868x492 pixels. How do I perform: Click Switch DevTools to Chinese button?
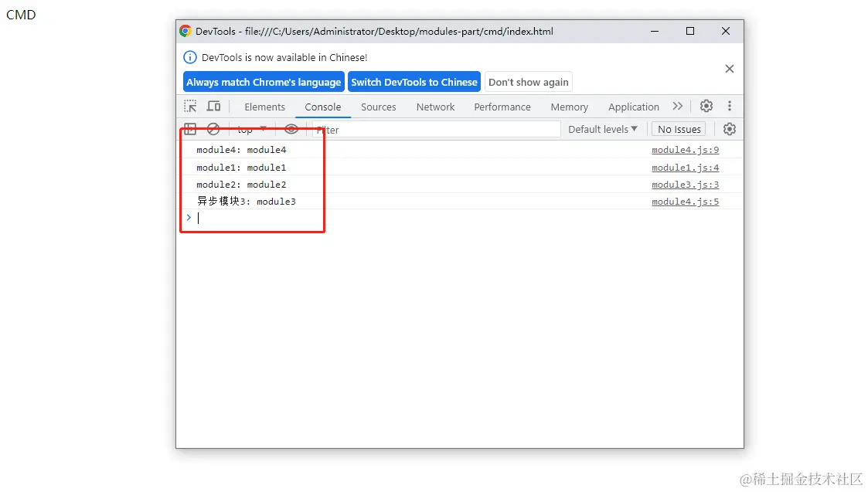(414, 82)
